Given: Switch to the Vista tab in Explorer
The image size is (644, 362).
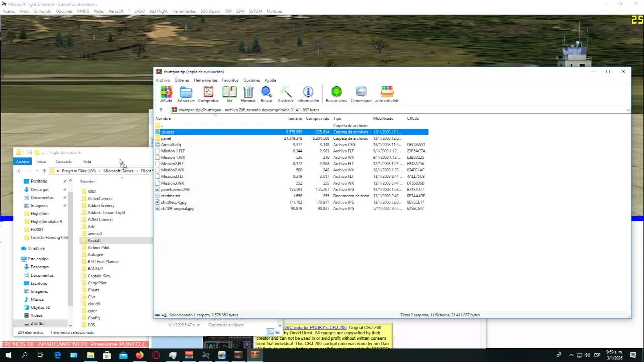Looking at the screenshot, I should pyautogui.click(x=87, y=161).
